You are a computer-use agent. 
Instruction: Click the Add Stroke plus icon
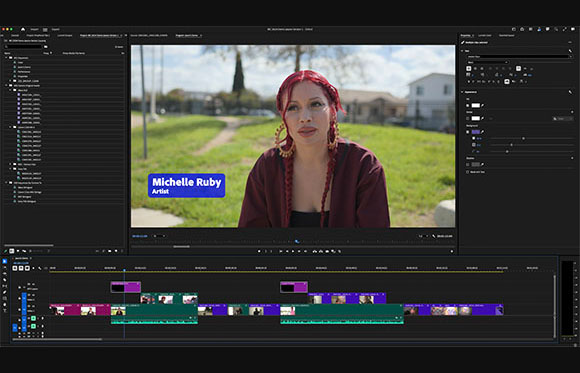pyautogui.click(x=572, y=112)
